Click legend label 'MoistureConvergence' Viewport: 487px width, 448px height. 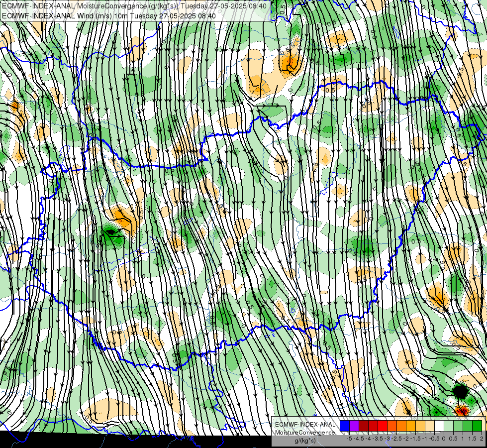(x=305, y=433)
